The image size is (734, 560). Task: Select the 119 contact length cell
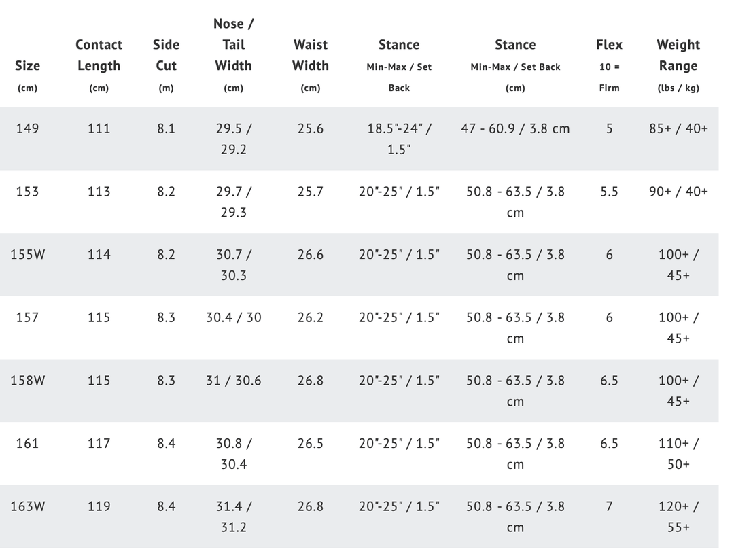[x=99, y=506]
